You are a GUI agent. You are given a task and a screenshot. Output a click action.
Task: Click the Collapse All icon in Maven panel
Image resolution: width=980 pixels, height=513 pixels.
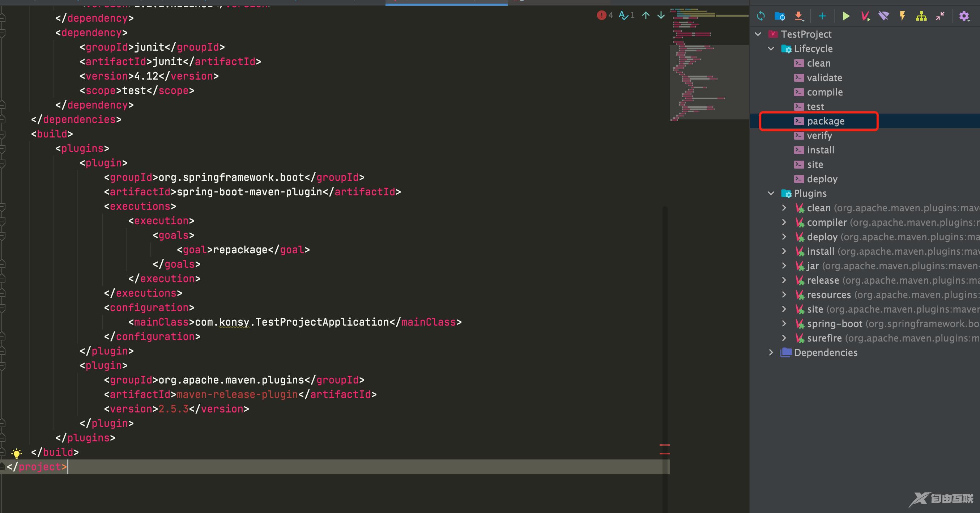(940, 16)
